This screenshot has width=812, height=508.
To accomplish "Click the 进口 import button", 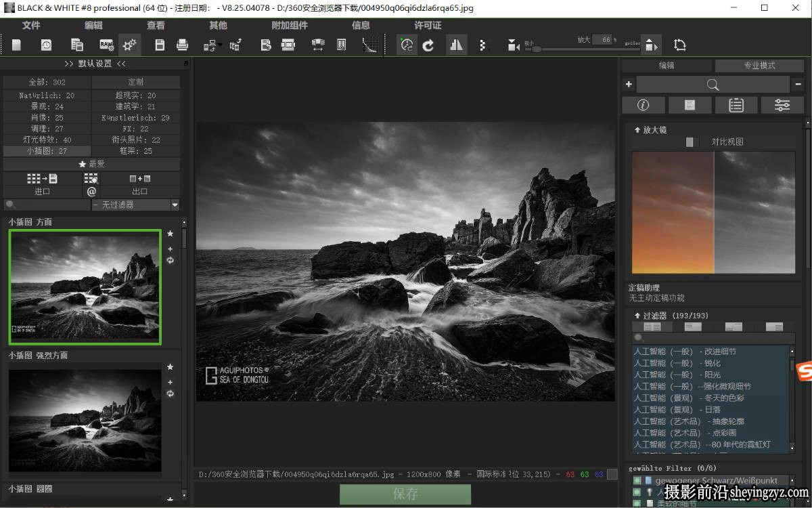I will click(43, 192).
